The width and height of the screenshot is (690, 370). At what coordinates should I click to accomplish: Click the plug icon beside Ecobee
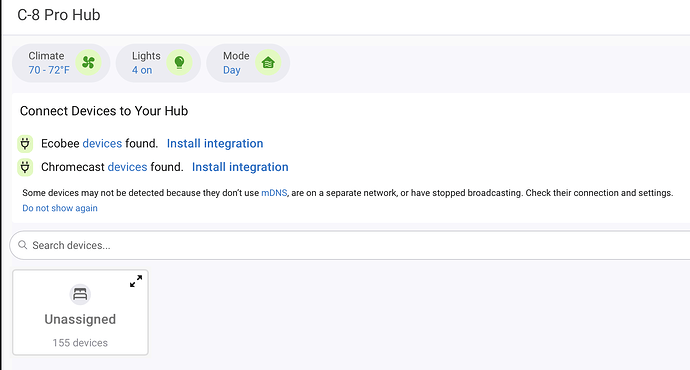tap(25, 143)
